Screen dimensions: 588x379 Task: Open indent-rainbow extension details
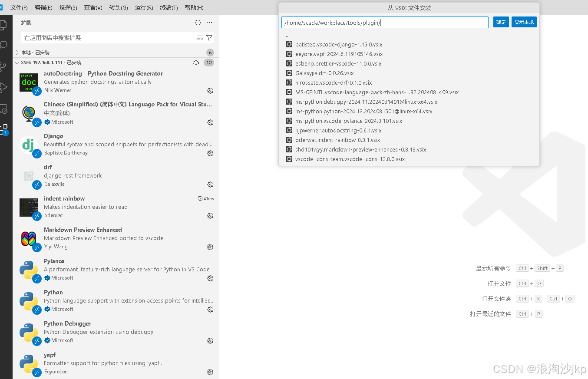coord(116,207)
